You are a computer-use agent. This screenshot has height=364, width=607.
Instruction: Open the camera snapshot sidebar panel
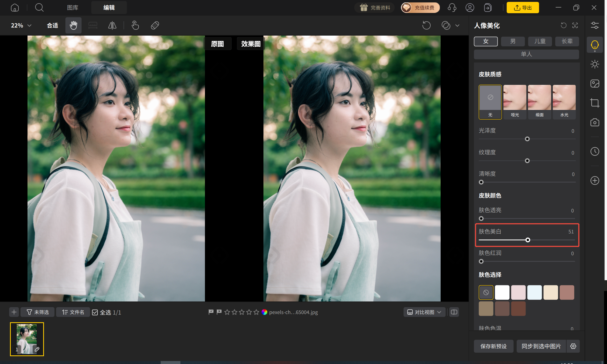[595, 122]
